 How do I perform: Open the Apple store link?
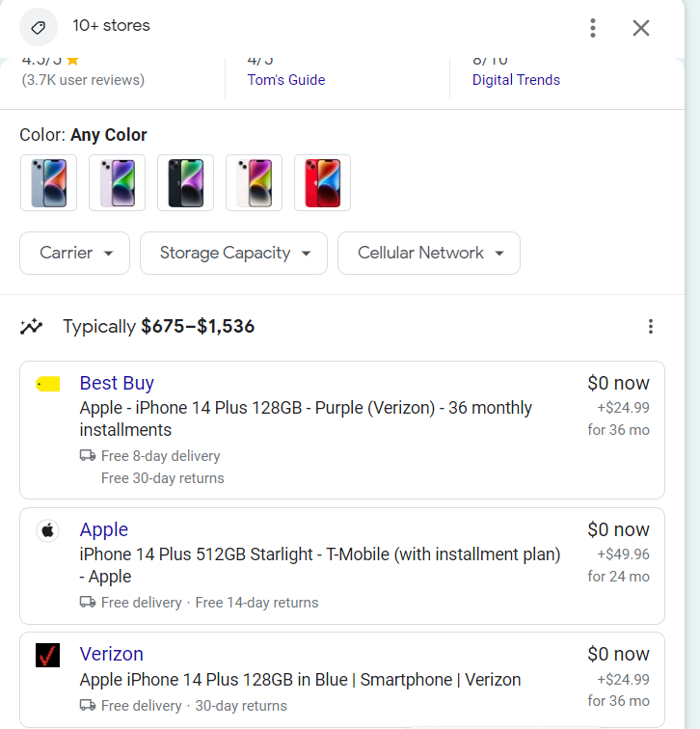coord(104,529)
